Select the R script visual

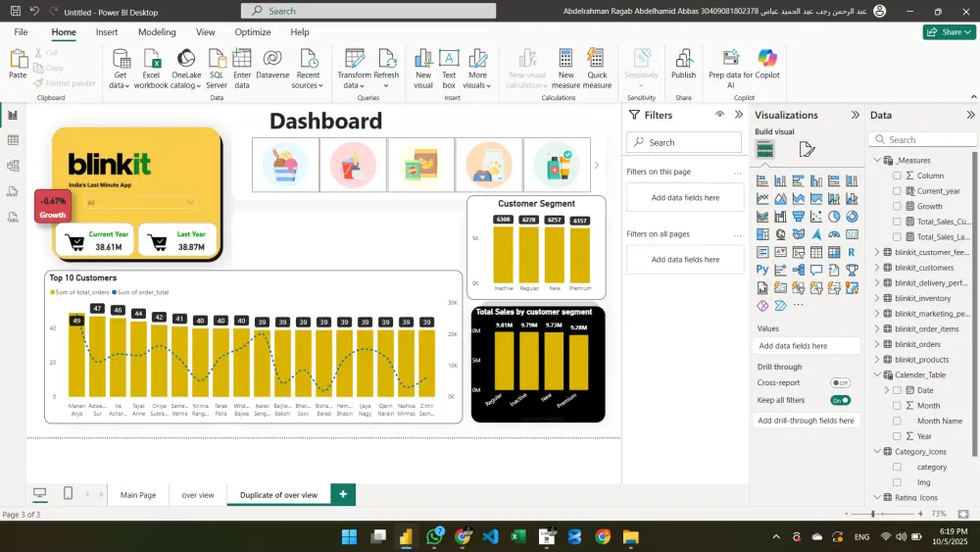pyautogui.click(x=852, y=252)
